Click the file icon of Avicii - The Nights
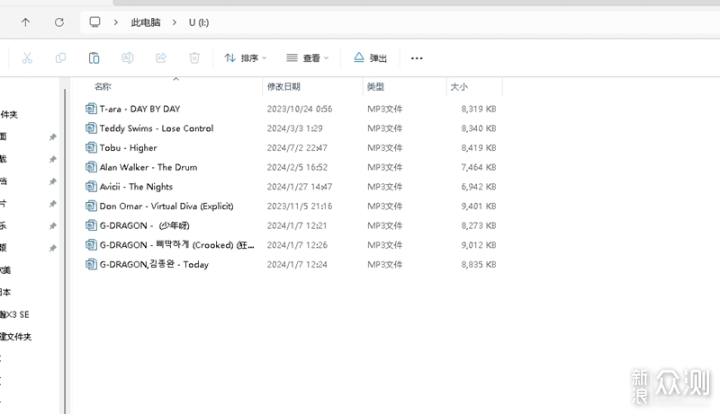This screenshot has width=720, height=414. [91, 186]
